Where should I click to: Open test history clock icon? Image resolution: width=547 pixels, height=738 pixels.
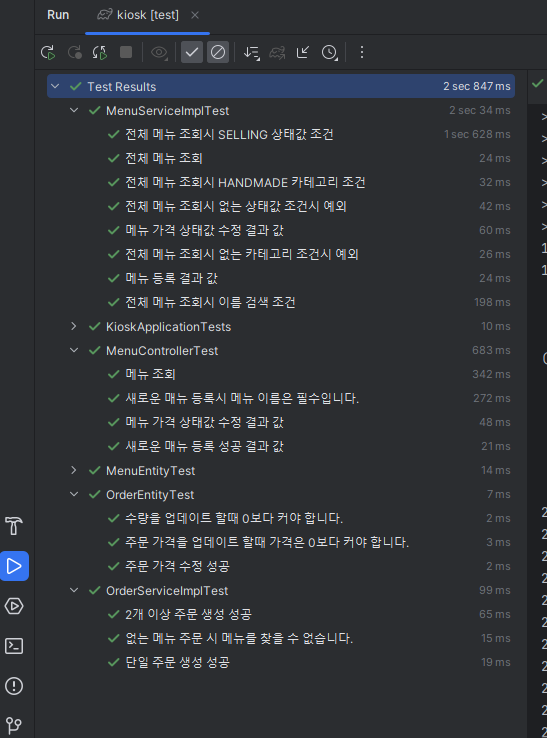(329, 52)
